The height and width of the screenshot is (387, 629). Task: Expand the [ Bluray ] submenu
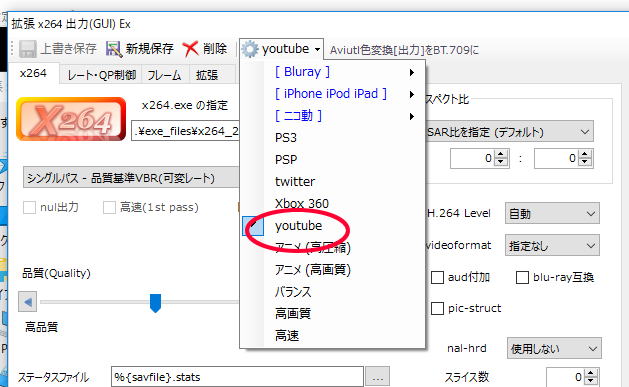tap(345, 72)
